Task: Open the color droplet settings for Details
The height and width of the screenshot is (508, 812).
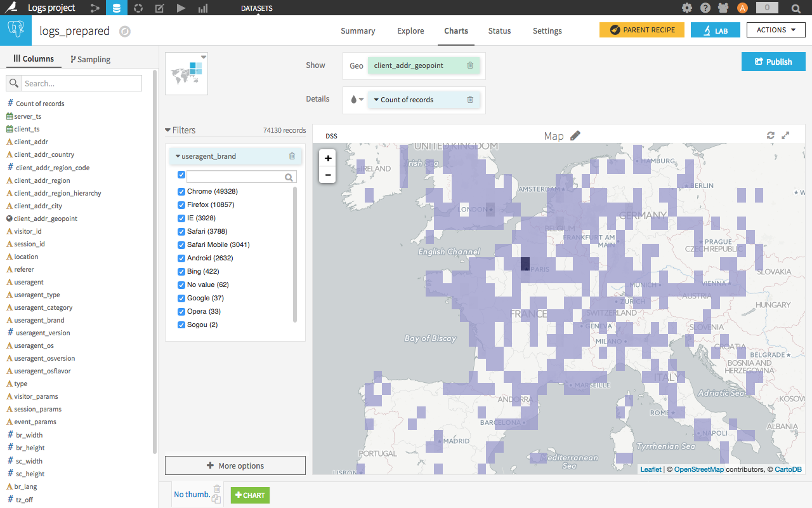Action: pyautogui.click(x=356, y=100)
